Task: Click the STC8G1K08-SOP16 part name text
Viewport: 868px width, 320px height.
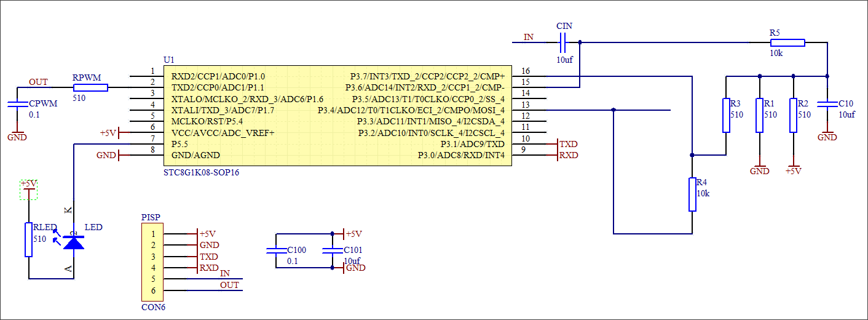Action: 201,173
